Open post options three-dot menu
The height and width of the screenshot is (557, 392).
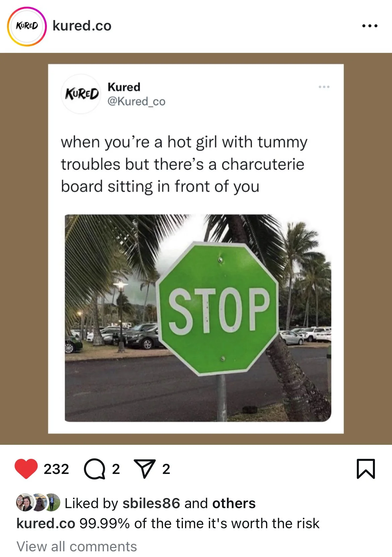tap(370, 26)
